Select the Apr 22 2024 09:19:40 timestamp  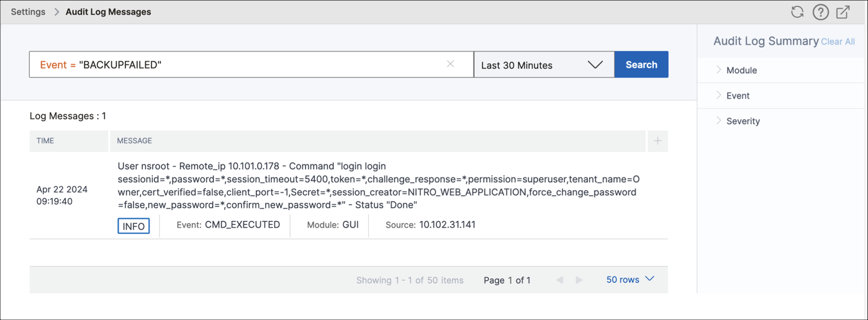[x=62, y=195]
